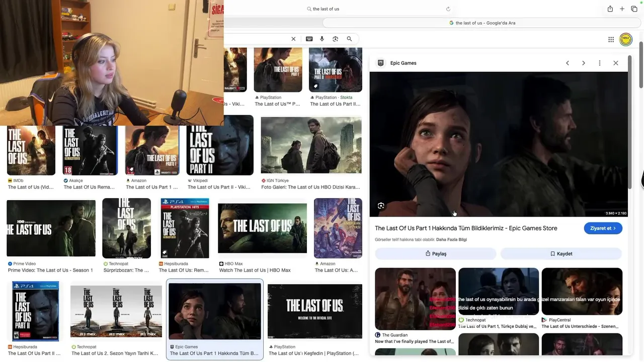Click the magnifier search button
Screen dimensions: 644x362
point(349,39)
